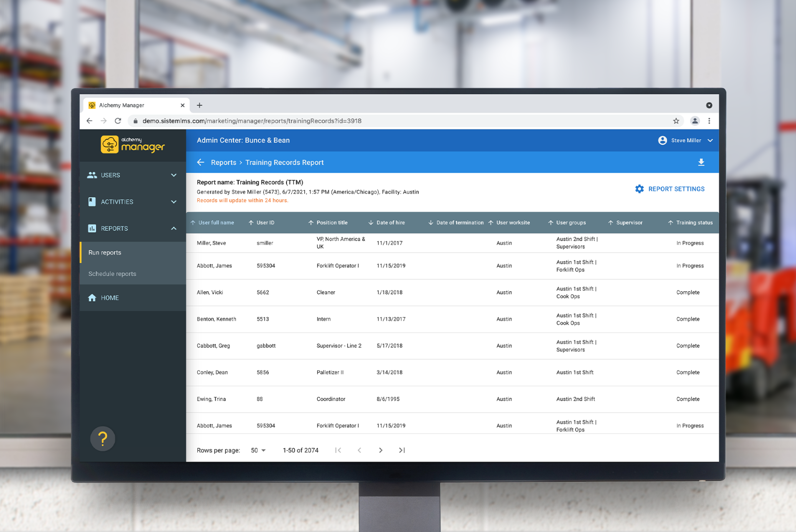This screenshot has height=532, width=796.
Task: Open the browser three-dot menu
Action: tap(709, 121)
